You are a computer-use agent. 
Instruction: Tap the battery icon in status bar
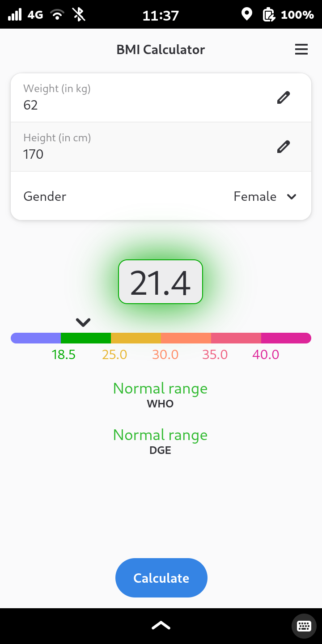click(268, 15)
